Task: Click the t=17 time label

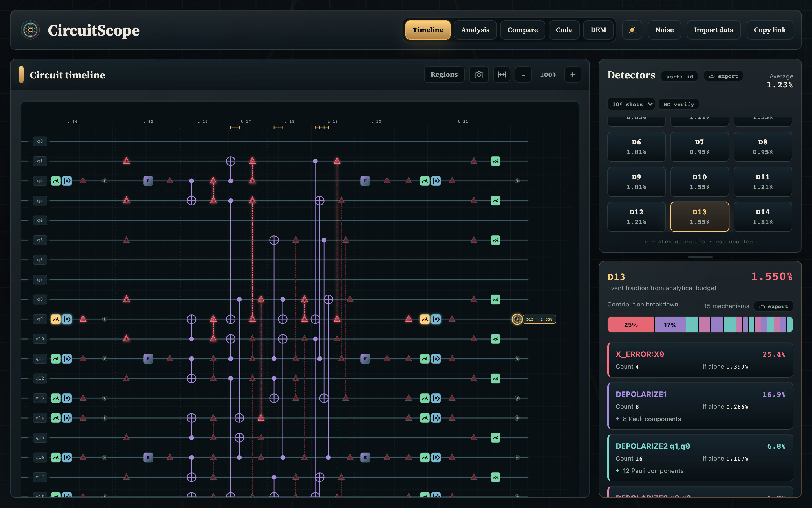Action: [x=246, y=121]
